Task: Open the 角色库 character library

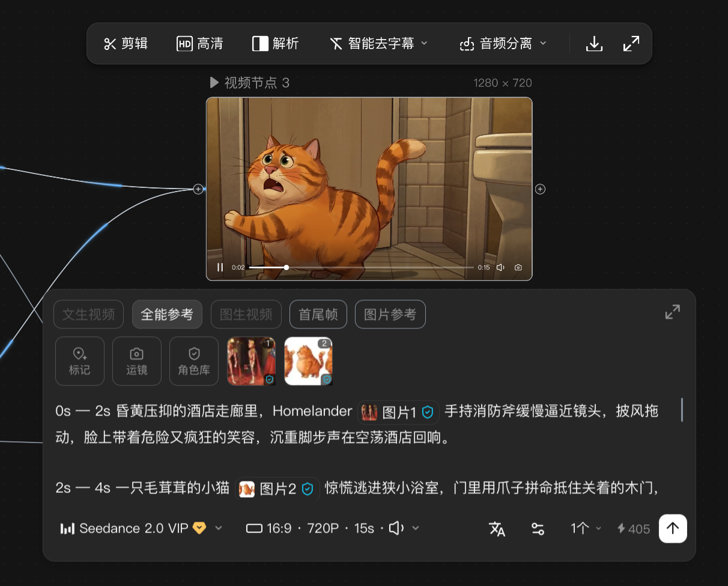Action: coord(194,361)
